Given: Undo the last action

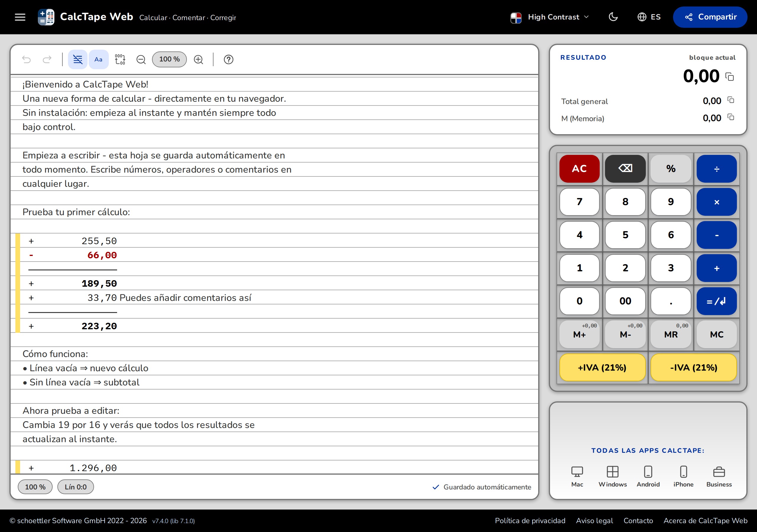Looking at the screenshot, I should pyautogui.click(x=26, y=59).
